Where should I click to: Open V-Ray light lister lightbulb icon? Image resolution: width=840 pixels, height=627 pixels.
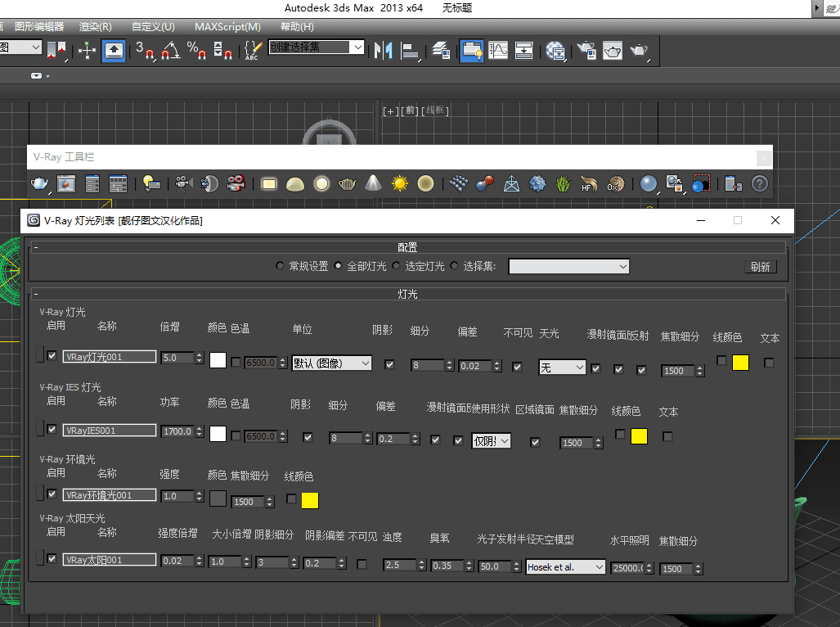(151, 184)
